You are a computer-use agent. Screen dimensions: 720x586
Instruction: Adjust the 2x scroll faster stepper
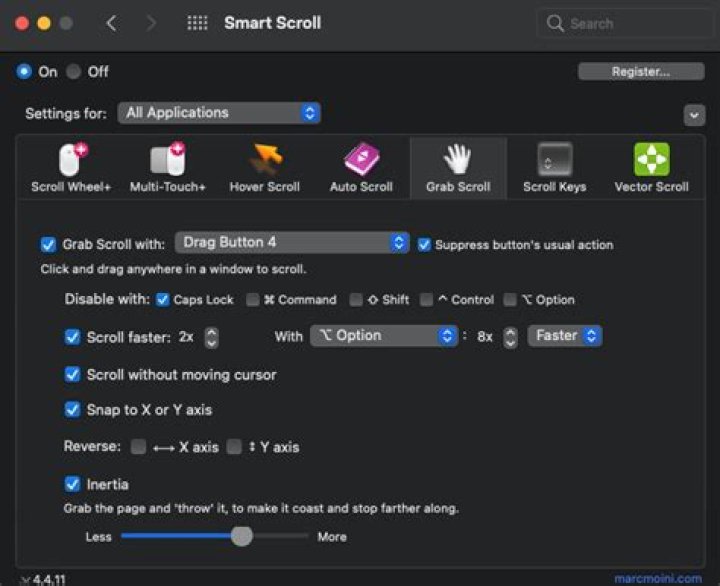[211, 338]
